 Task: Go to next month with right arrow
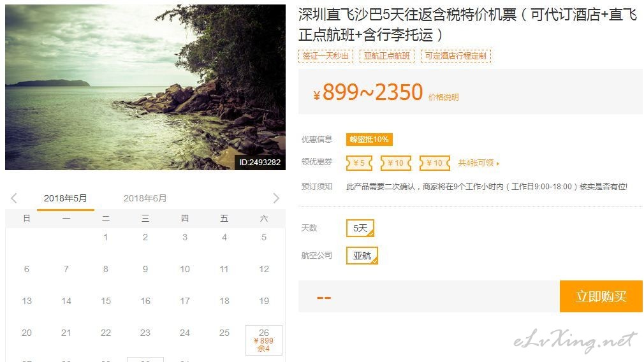click(x=276, y=198)
